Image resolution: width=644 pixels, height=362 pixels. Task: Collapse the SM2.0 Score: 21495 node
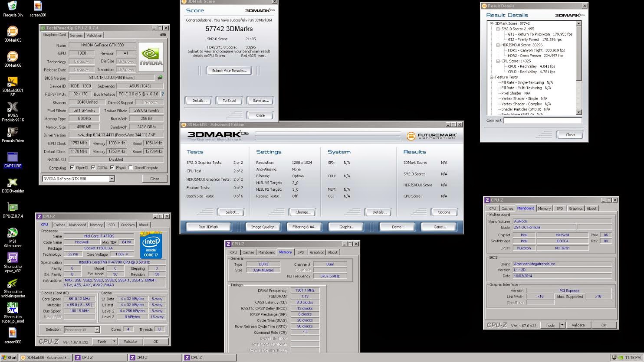point(498,29)
